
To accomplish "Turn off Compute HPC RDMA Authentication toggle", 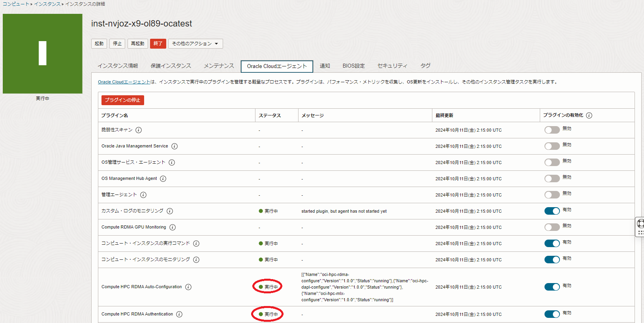I will [x=552, y=314].
